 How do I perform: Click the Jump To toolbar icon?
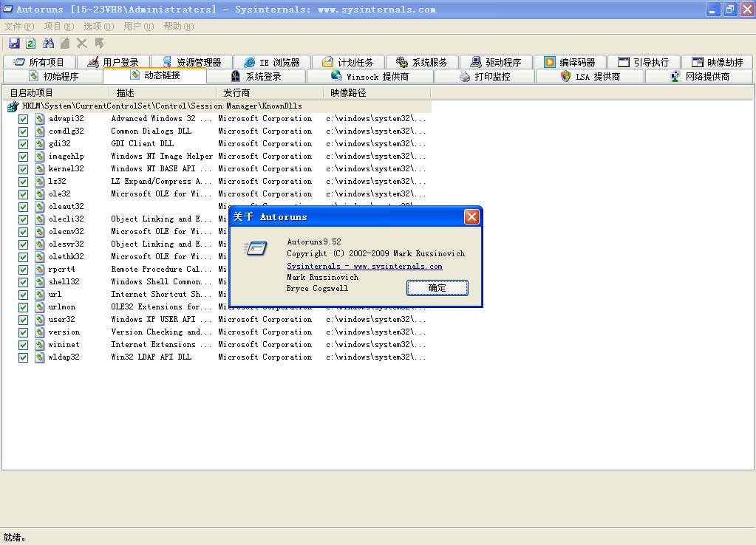[x=99, y=44]
